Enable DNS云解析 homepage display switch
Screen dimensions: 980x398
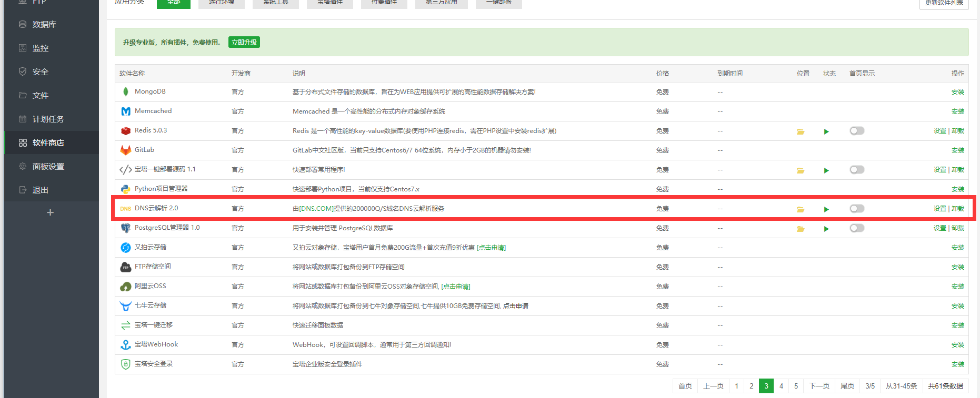click(x=857, y=208)
